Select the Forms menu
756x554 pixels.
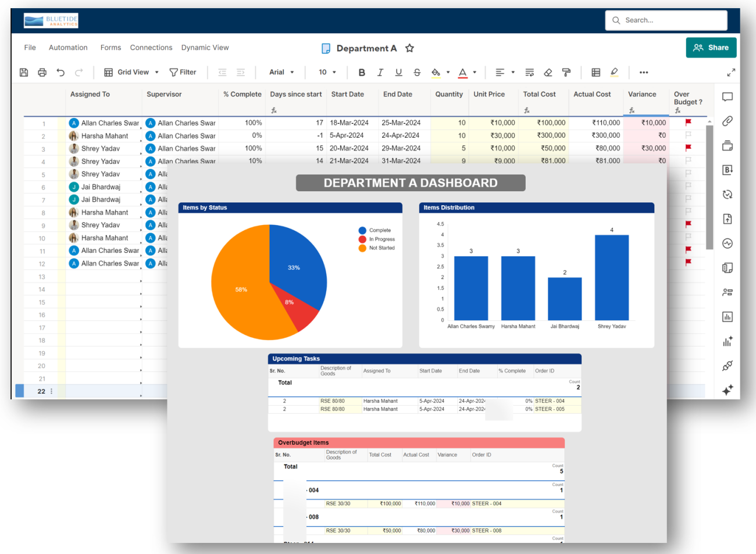click(110, 47)
